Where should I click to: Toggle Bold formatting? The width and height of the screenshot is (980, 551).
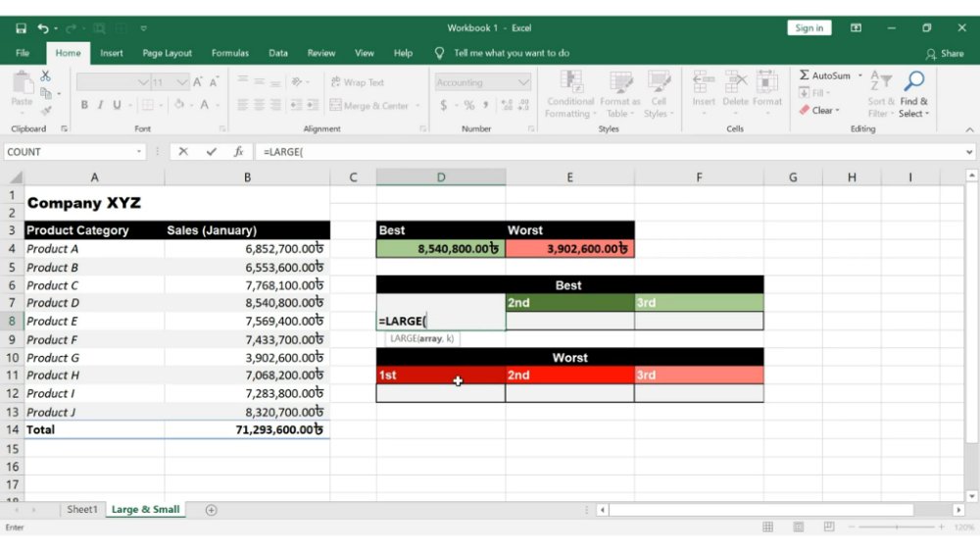(x=84, y=105)
